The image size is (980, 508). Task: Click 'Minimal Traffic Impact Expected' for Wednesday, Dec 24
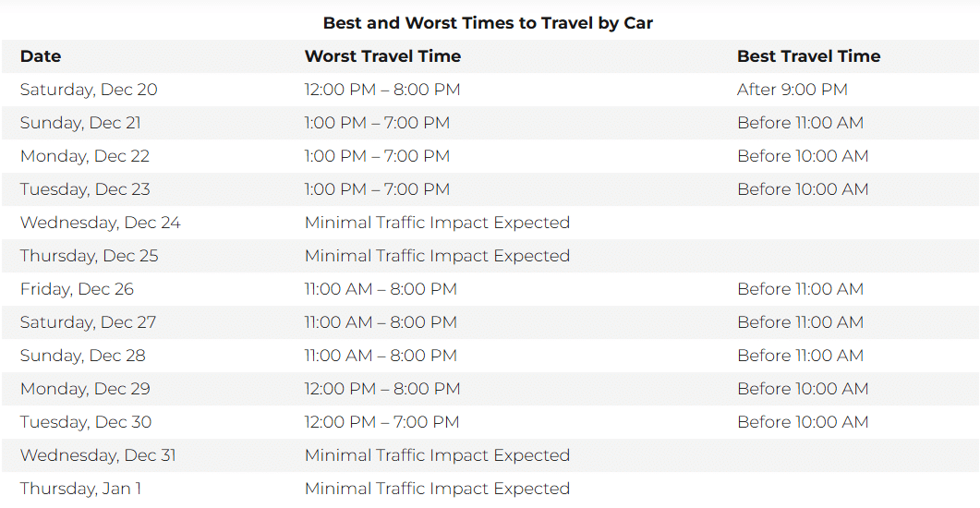click(437, 223)
